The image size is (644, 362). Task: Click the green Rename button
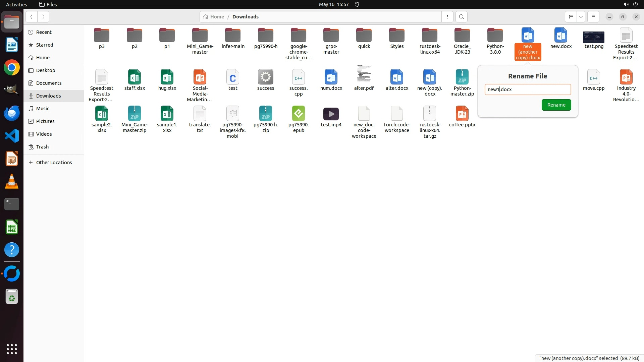point(556,105)
